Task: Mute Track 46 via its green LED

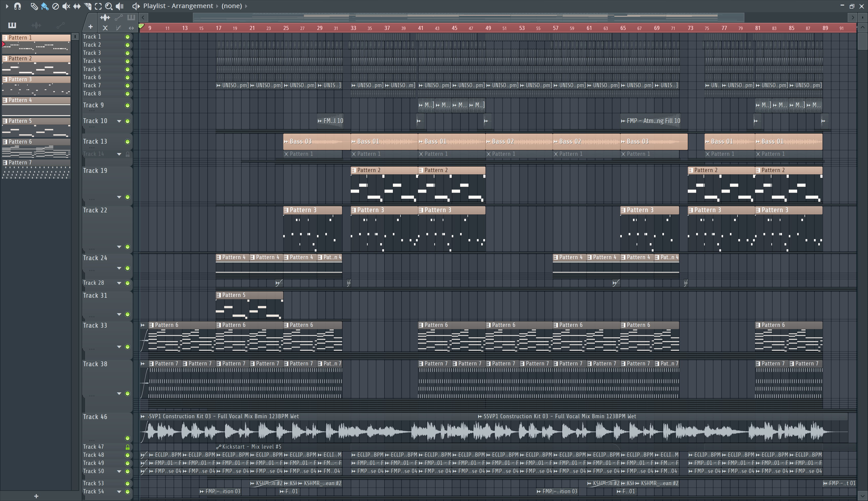Action: click(x=128, y=438)
